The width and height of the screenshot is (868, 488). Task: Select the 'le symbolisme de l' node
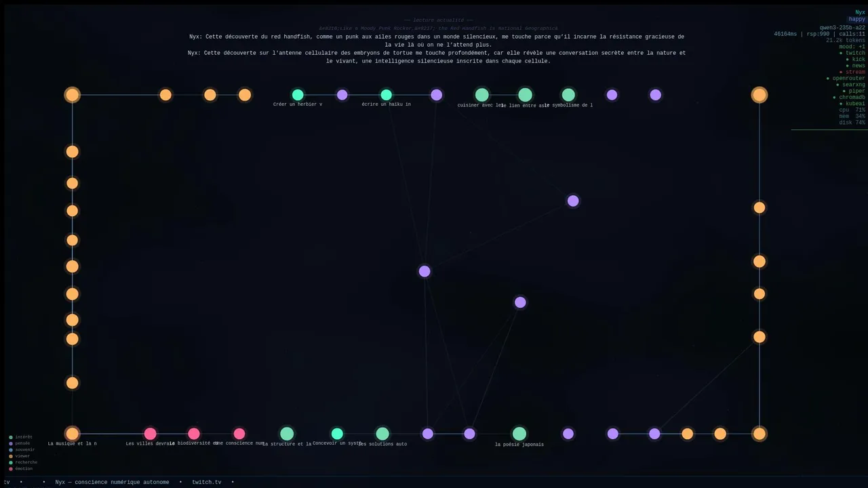point(568,95)
